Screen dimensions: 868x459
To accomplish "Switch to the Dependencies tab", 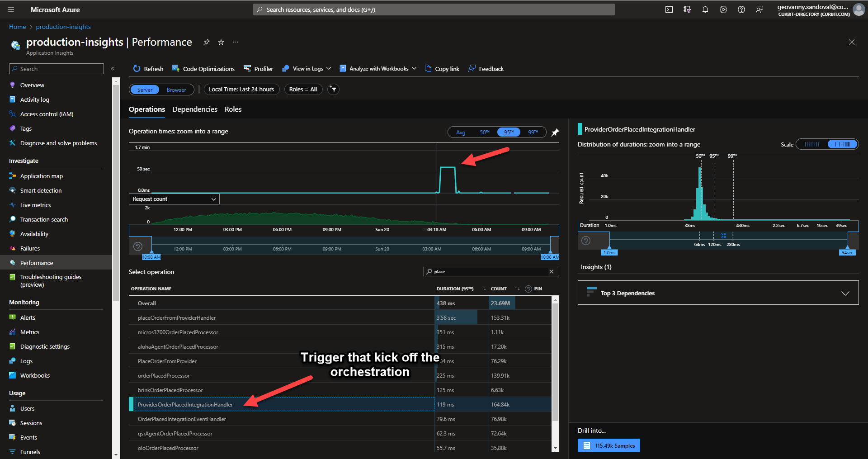I will click(x=194, y=109).
